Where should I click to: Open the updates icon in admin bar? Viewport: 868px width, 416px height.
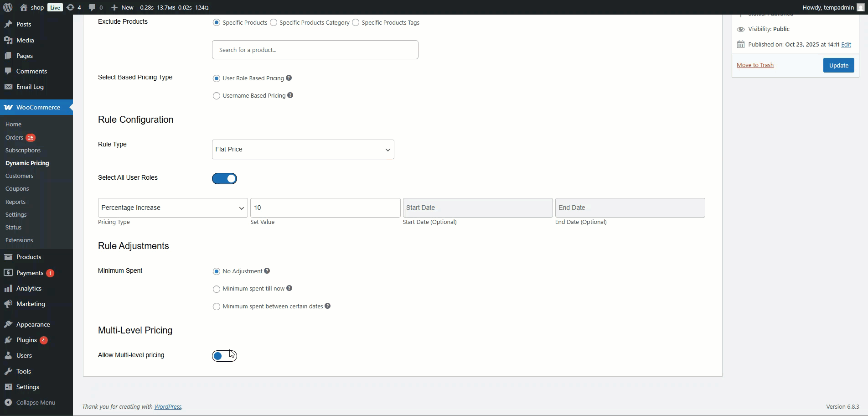(x=71, y=7)
